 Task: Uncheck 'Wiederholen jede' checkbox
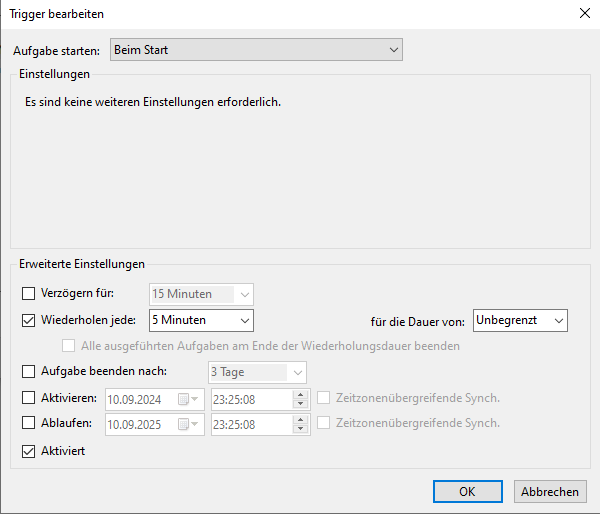click(x=28, y=320)
